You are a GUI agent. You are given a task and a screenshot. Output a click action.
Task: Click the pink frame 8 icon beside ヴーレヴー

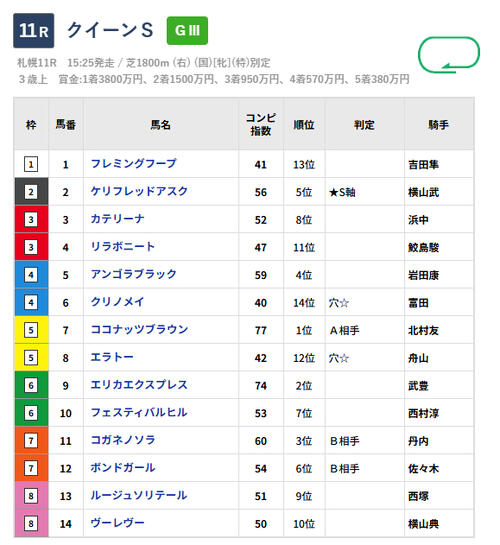tap(31, 523)
